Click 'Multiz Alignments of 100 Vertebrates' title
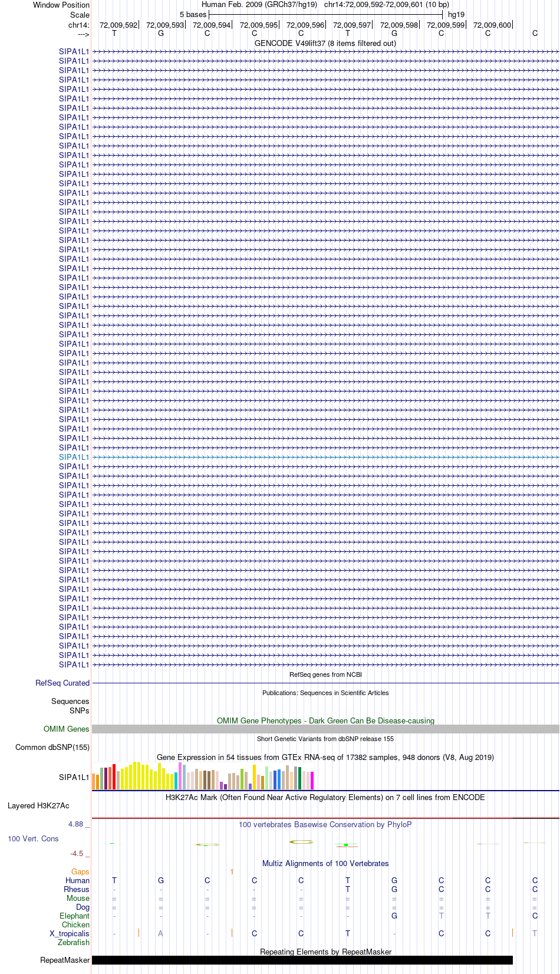Viewport: 560px width, 974px height. tap(325, 863)
